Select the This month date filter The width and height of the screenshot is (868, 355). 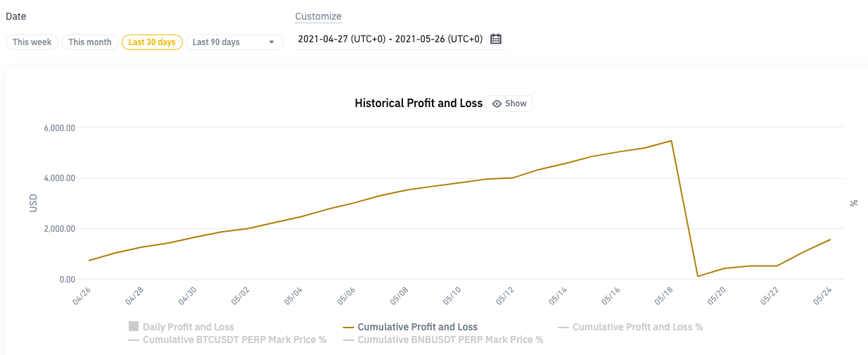tap(90, 42)
